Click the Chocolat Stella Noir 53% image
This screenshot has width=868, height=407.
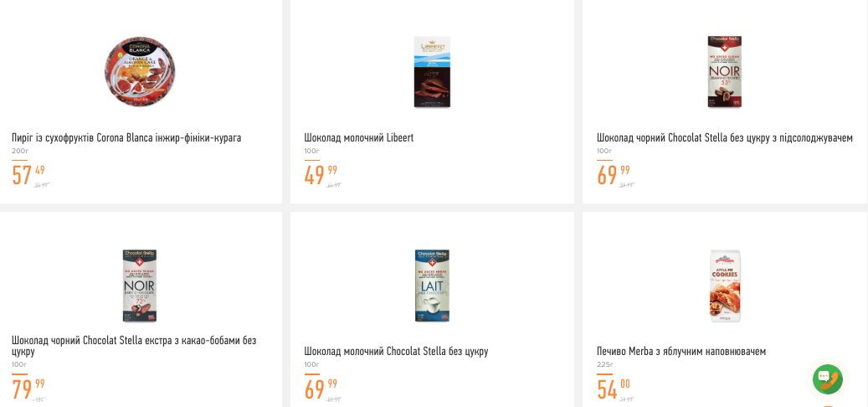pyautogui.click(x=725, y=72)
